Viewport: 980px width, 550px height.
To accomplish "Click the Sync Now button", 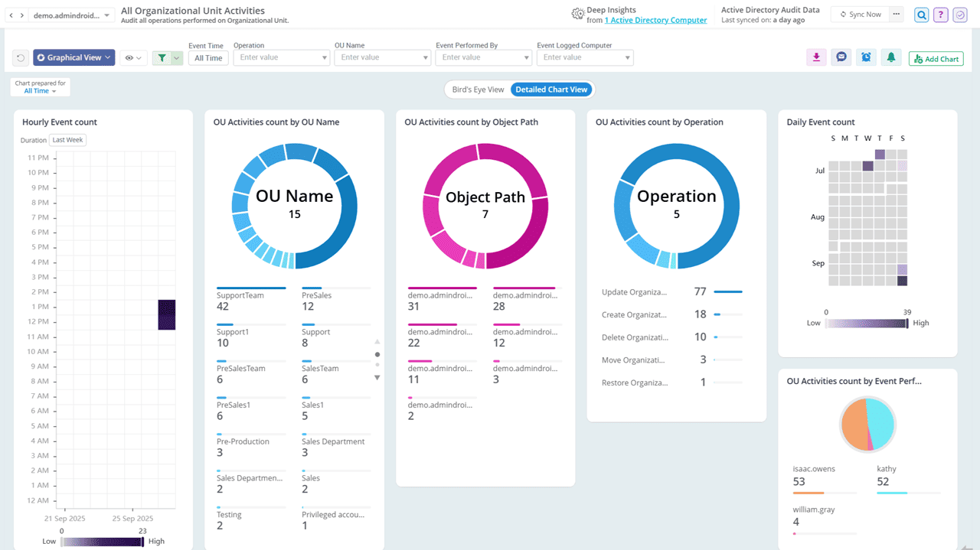I will (x=860, y=15).
